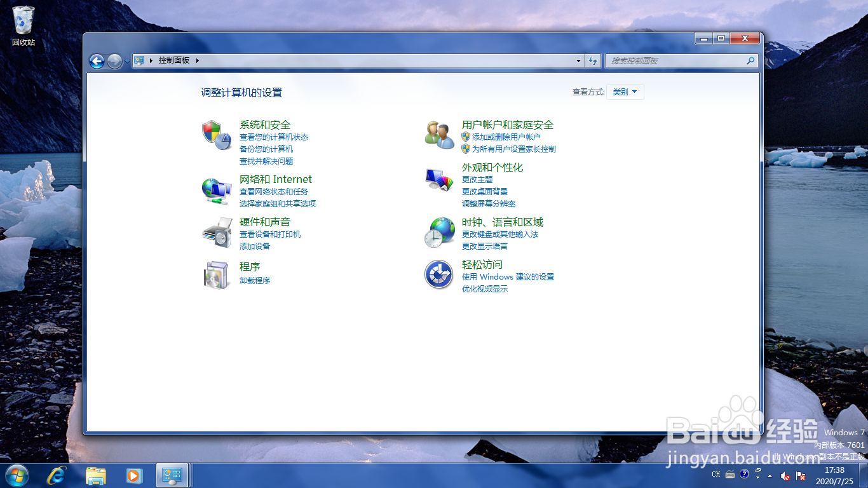Launch Internet Explorer from the taskbar
Viewport: 868px width, 488px height.
[58, 475]
